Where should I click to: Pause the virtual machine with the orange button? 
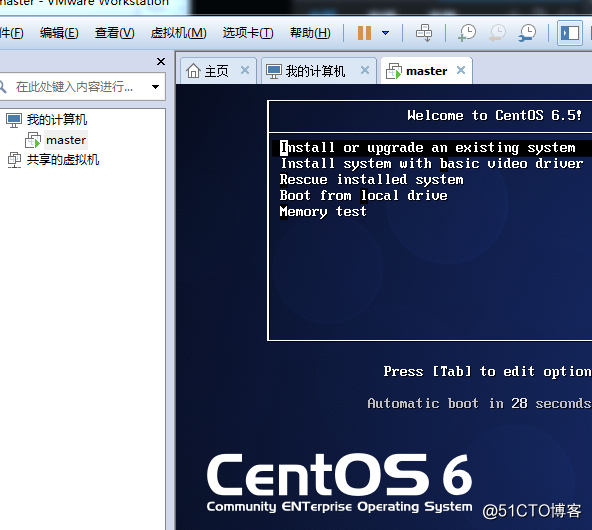tap(364, 33)
